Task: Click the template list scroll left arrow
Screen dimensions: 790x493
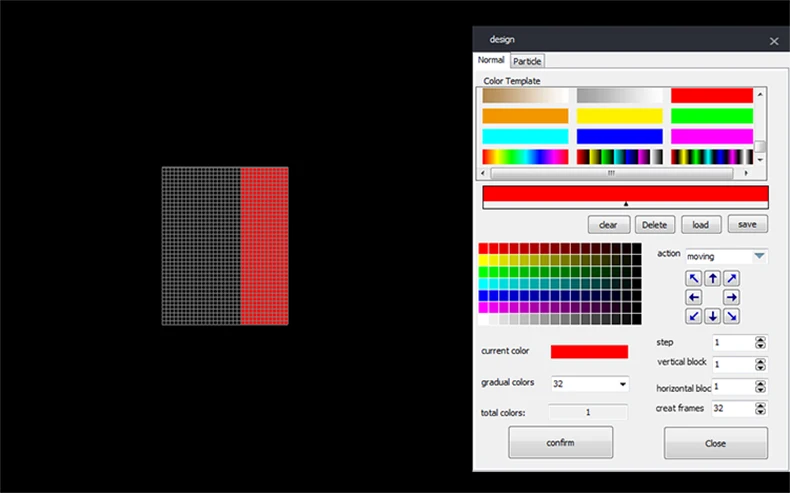Action: (x=483, y=173)
